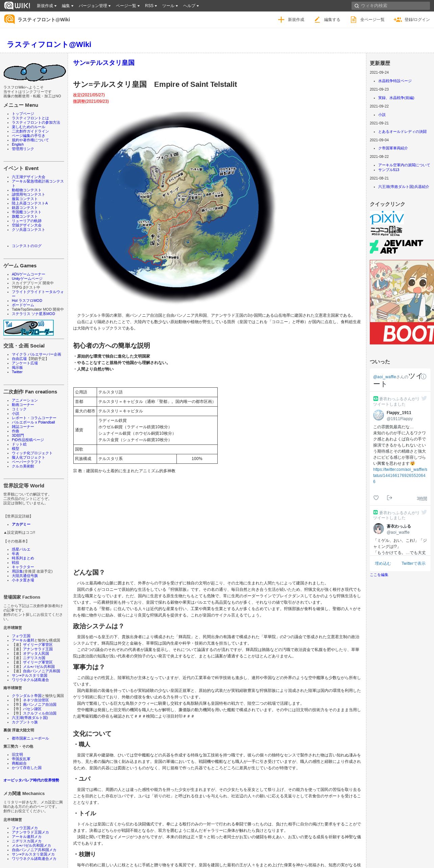Screen dimensions: 434x868
Task: Open 水晶戦争特設ページ in update history
Action: 395,81
